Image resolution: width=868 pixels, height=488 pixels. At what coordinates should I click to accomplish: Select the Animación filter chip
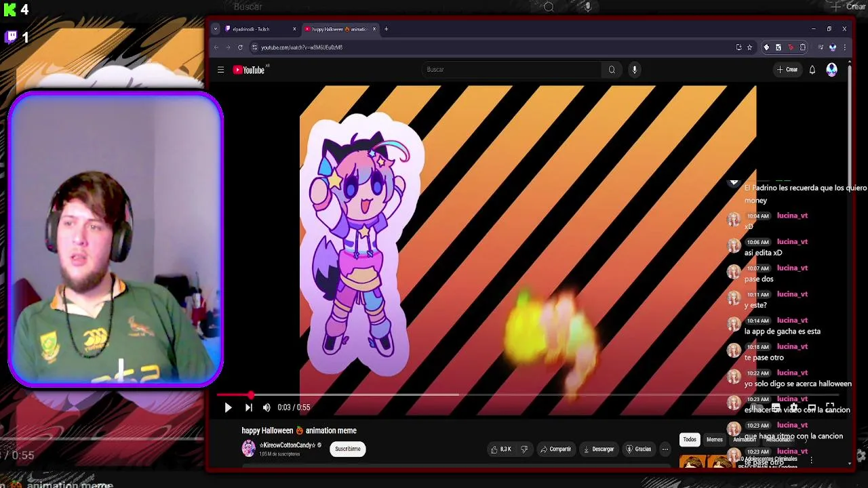[x=745, y=440]
